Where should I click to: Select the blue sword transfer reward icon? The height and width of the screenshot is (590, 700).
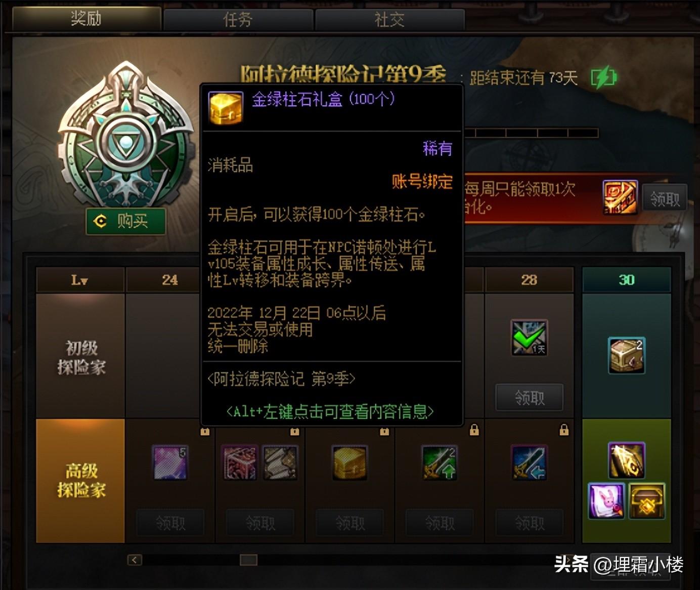[529, 462]
